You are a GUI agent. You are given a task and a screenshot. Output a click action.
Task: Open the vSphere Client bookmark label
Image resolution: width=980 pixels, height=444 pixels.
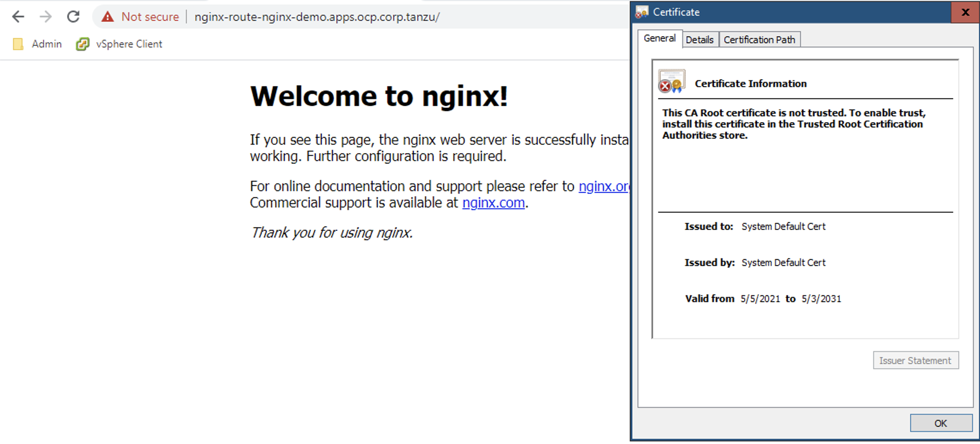pyautogui.click(x=129, y=44)
